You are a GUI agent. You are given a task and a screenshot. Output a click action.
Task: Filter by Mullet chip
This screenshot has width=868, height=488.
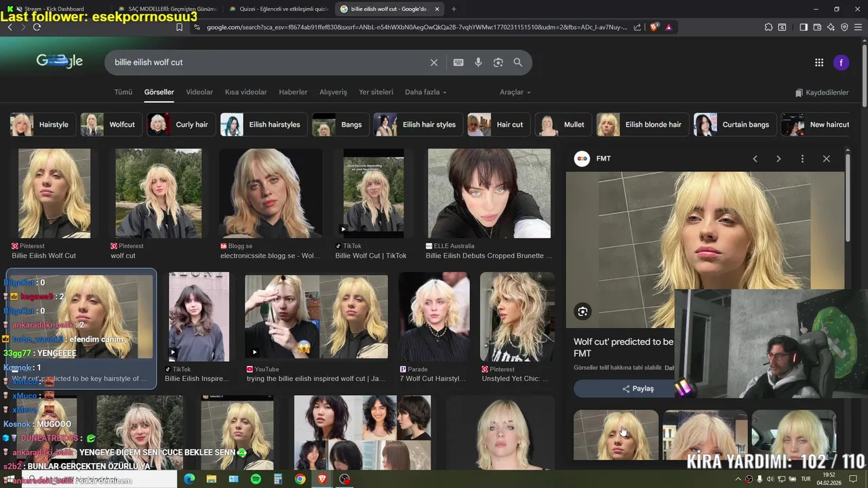(562, 125)
